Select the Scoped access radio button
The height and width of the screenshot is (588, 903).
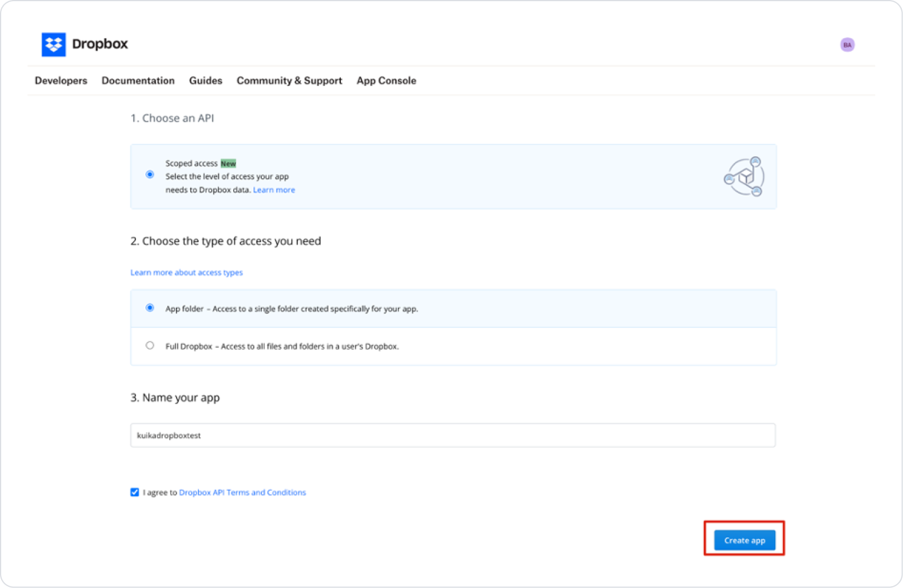[x=150, y=174]
